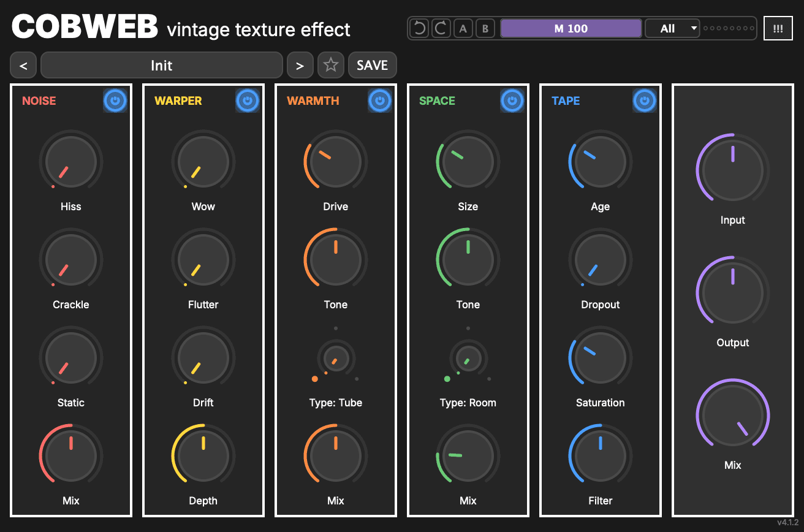Click the Hiss knob

(x=71, y=162)
